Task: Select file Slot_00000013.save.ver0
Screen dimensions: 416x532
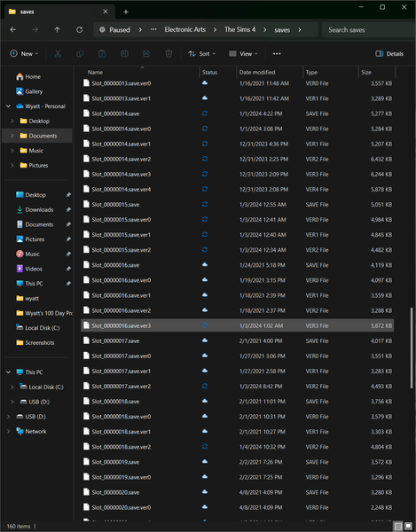Action: 237,83
